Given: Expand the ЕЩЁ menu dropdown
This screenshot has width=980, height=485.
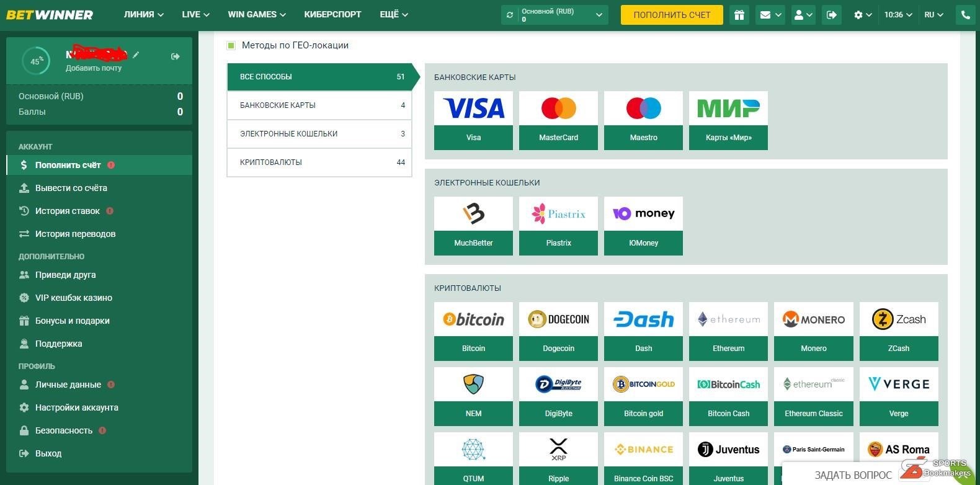Looking at the screenshot, I should [394, 14].
